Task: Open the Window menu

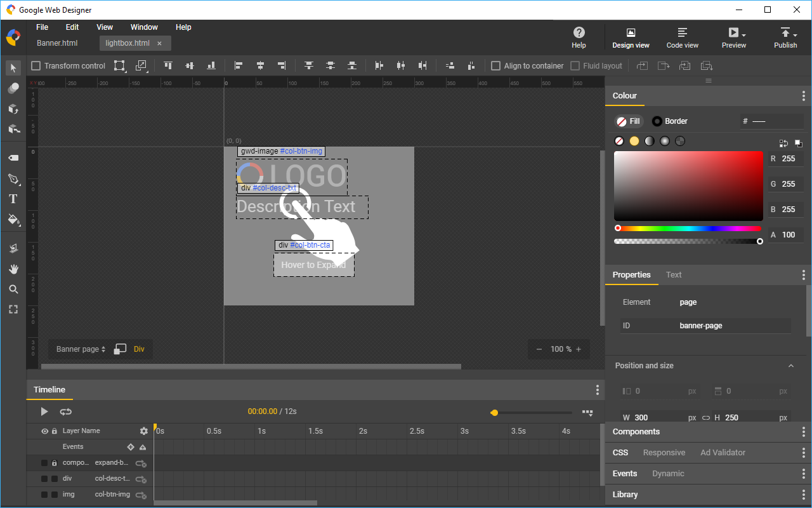Action: click(144, 27)
